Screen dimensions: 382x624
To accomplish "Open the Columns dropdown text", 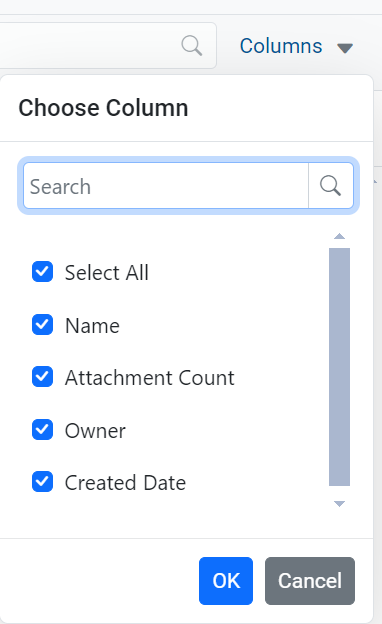I will tap(281, 46).
